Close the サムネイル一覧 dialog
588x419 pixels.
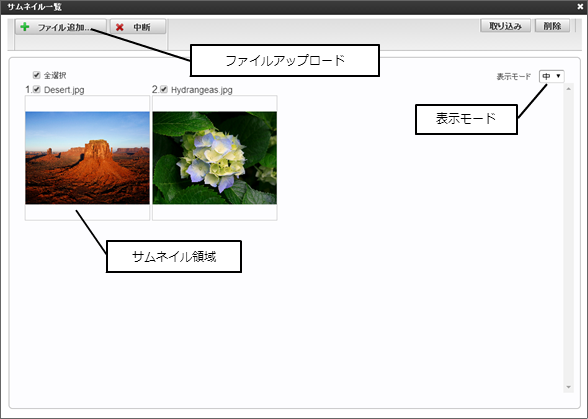click(x=580, y=6)
